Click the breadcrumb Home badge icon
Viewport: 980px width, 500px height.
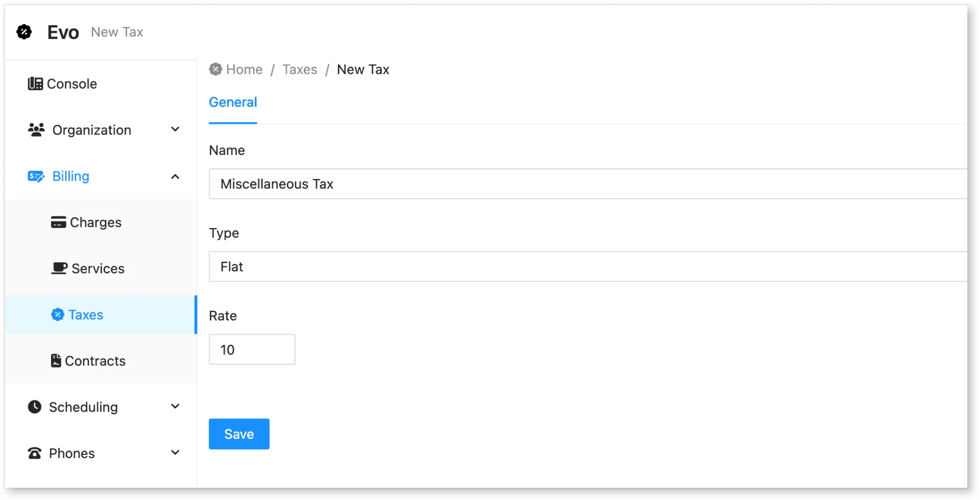(x=215, y=69)
